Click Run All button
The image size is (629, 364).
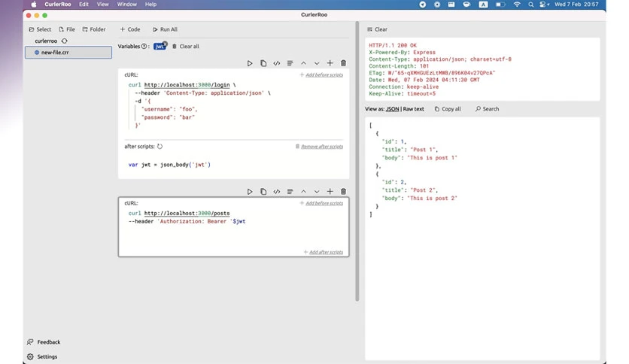click(x=165, y=29)
